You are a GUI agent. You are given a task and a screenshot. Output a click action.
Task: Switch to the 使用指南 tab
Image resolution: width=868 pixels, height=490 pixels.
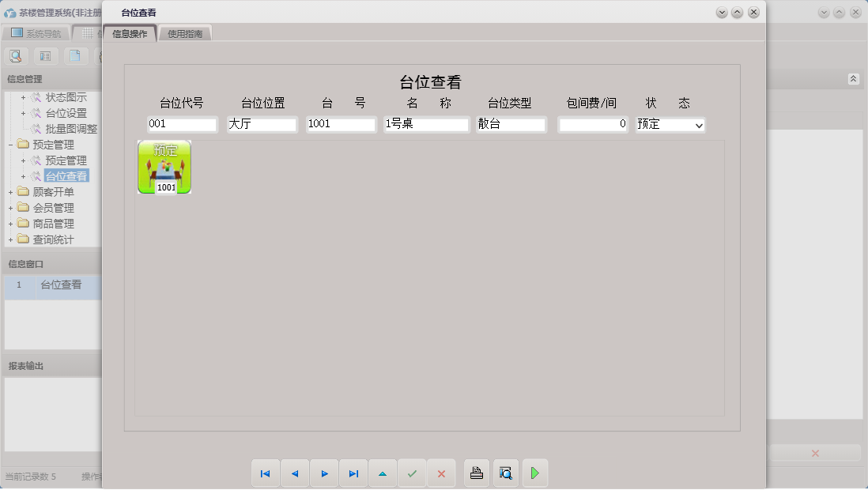tap(185, 34)
